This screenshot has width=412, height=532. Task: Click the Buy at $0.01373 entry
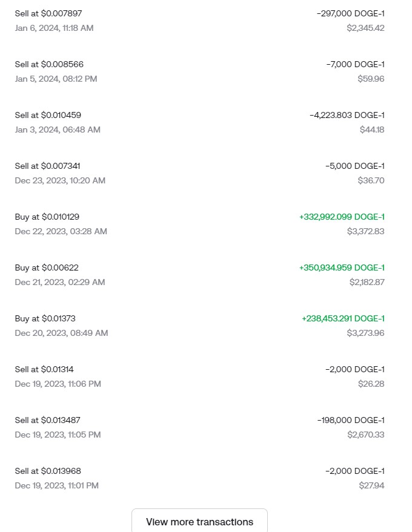(45, 318)
